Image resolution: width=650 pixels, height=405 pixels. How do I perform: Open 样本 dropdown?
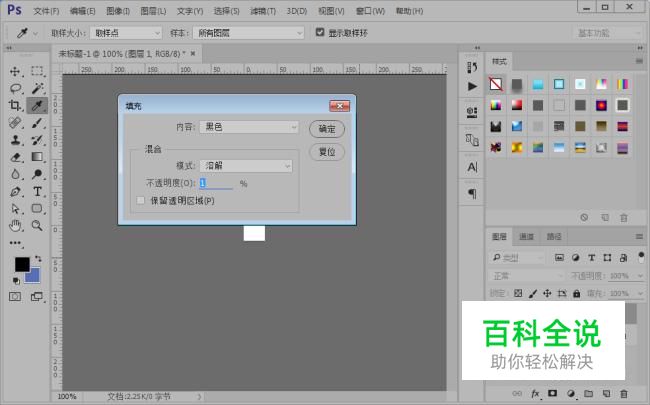coord(248,33)
